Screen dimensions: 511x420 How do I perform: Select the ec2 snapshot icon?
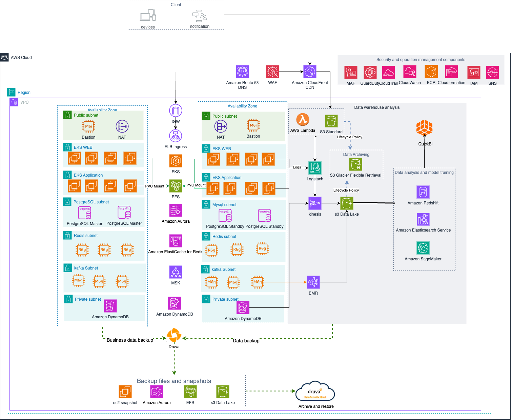click(125, 392)
